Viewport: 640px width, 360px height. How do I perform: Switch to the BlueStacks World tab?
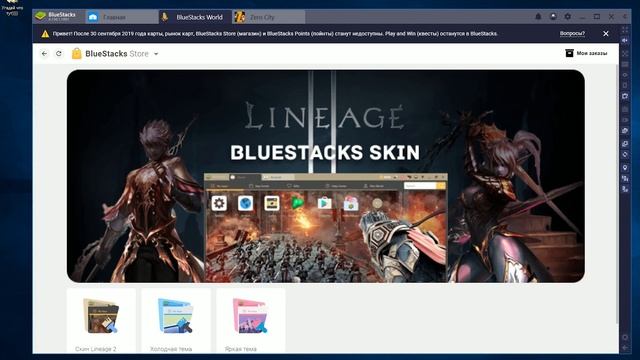coord(195,17)
